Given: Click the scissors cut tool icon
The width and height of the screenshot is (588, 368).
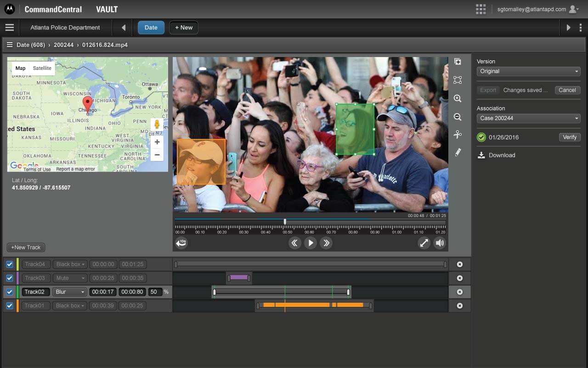Looking at the screenshot, I should [x=458, y=134].
